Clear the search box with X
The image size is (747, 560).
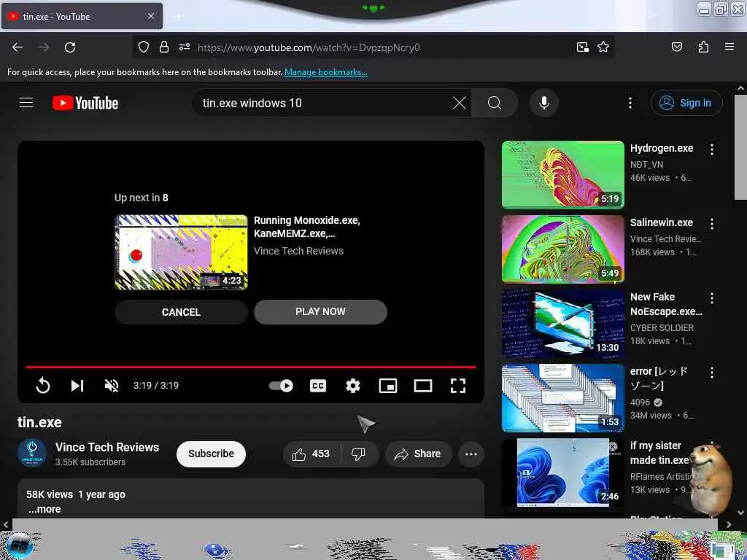click(460, 103)
